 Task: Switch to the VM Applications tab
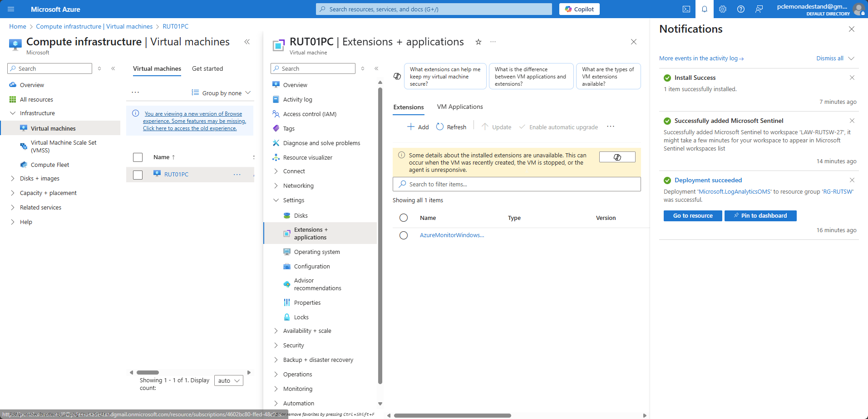click(460, 107)
